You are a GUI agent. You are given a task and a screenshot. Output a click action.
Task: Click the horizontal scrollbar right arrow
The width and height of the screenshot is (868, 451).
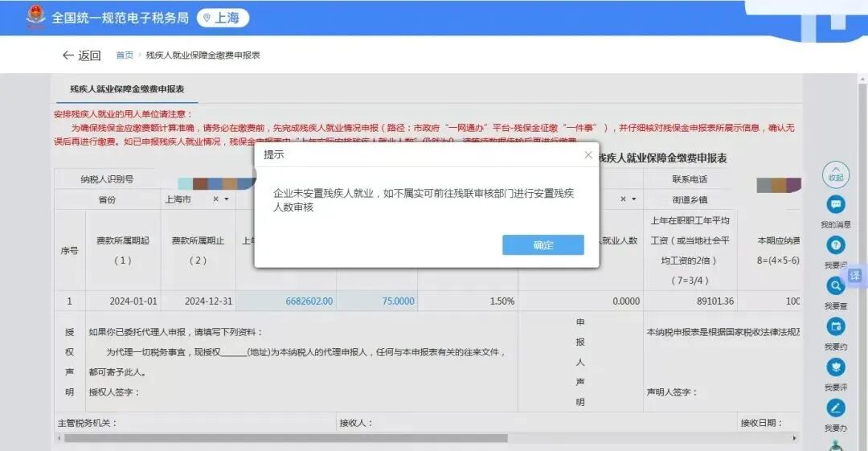point(794,438)
